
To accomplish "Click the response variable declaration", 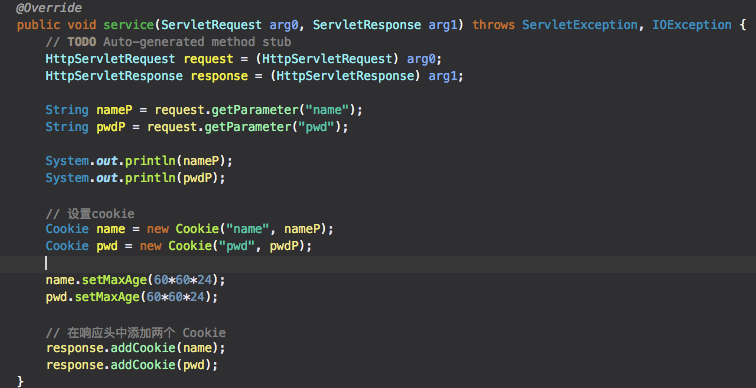I will [219, 76].
